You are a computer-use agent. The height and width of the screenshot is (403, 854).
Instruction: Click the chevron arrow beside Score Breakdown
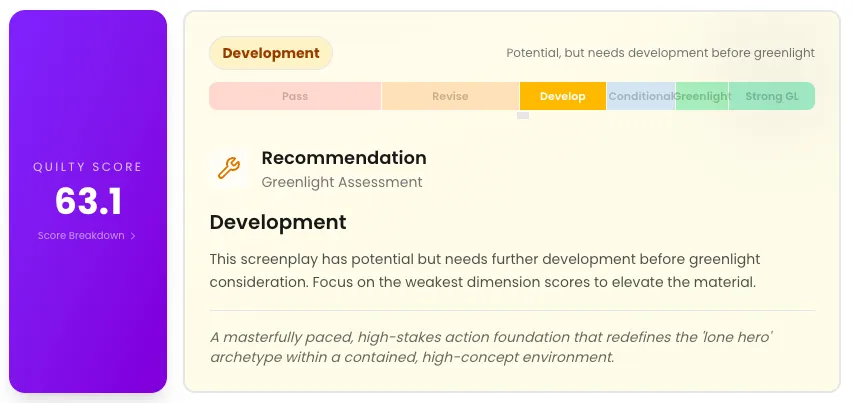coord(133,236)
